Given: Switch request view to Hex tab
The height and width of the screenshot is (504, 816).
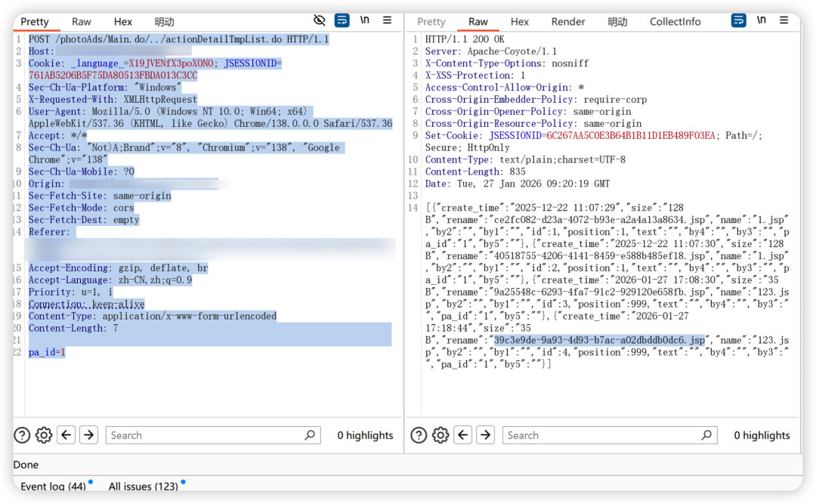Looking at the screenshot, I should pyautogui.click(x=123, y=22).
